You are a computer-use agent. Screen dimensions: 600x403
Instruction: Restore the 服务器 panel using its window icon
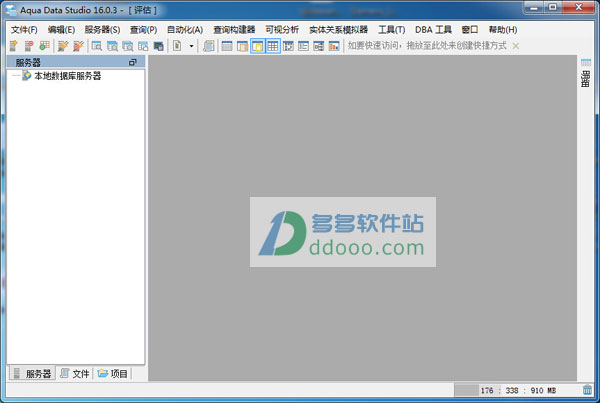tap(133, 62)
